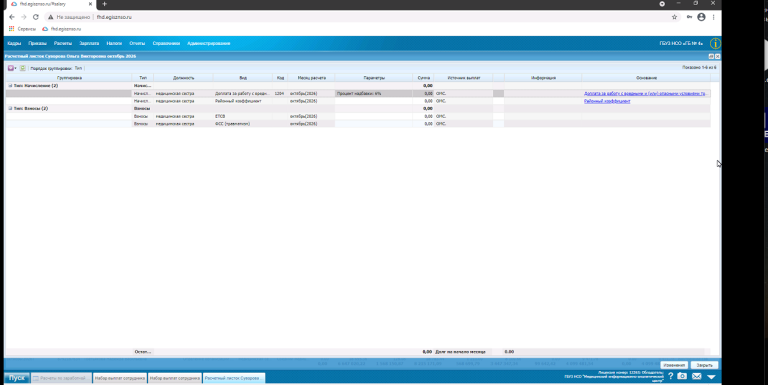Open the fhd.egiszmso.ru bookmark
Viewport: 768px width, 385px height.
tap(62, 29)
